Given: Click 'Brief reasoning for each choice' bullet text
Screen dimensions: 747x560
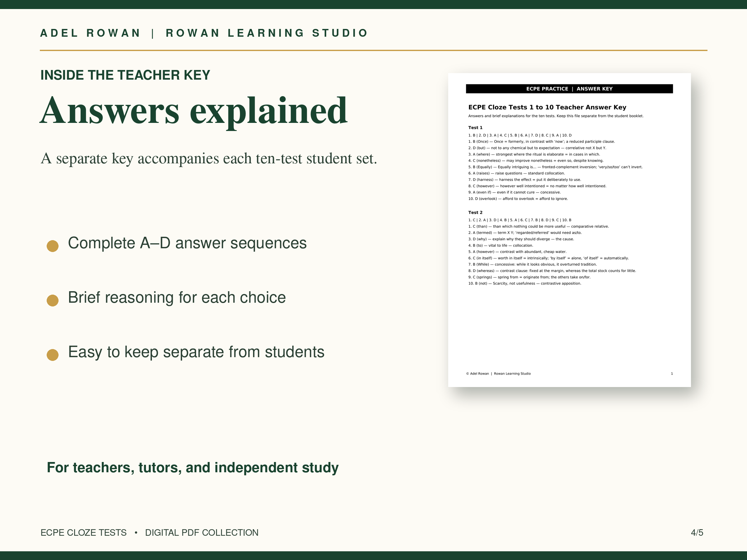Looking at the screenshot, I should (x=176, y=297).
